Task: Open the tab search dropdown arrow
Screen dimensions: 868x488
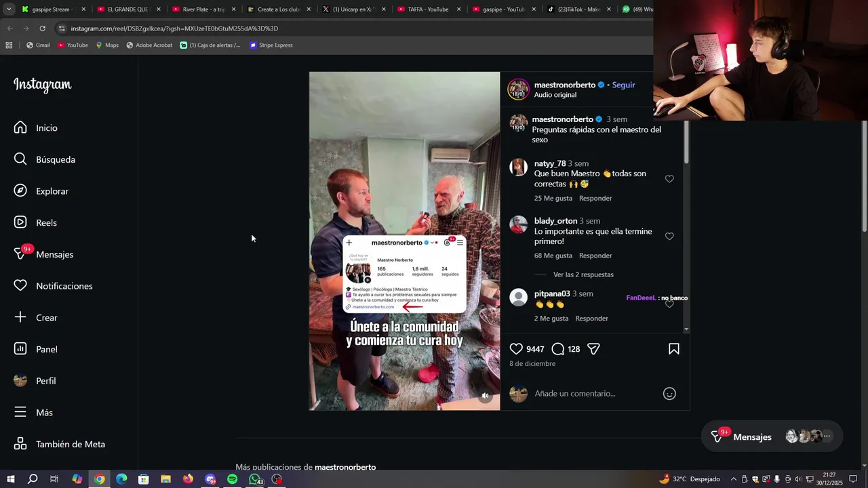Action: (x=8, y=9)
